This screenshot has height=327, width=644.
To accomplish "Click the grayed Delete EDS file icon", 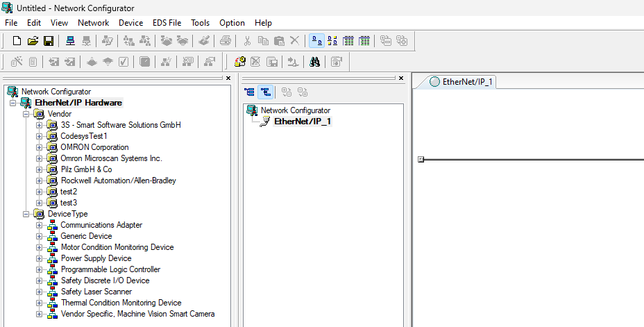I will click(x=255, y=62).
